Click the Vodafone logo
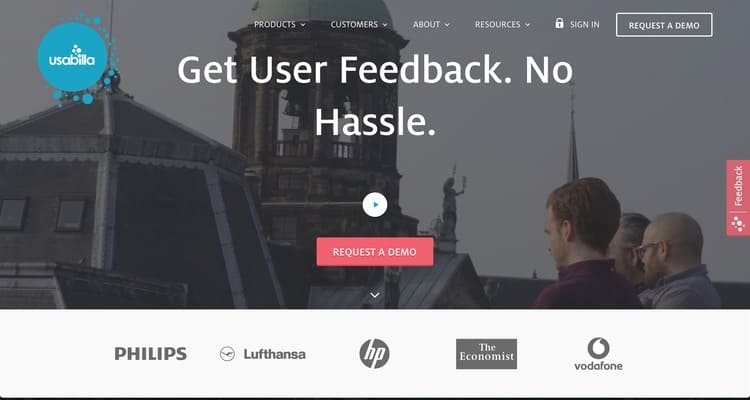The height and width of the screenshot is (400, 750). pos(598,354)
